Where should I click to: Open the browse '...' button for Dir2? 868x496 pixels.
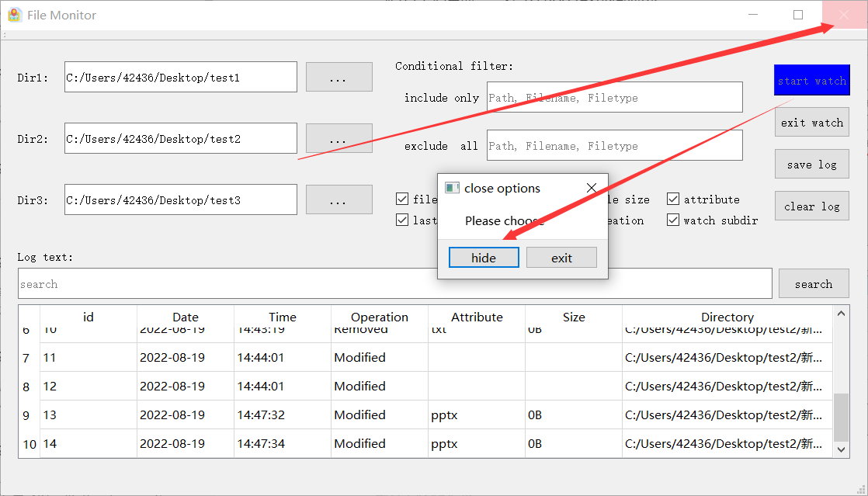click(x=339, y=138)
